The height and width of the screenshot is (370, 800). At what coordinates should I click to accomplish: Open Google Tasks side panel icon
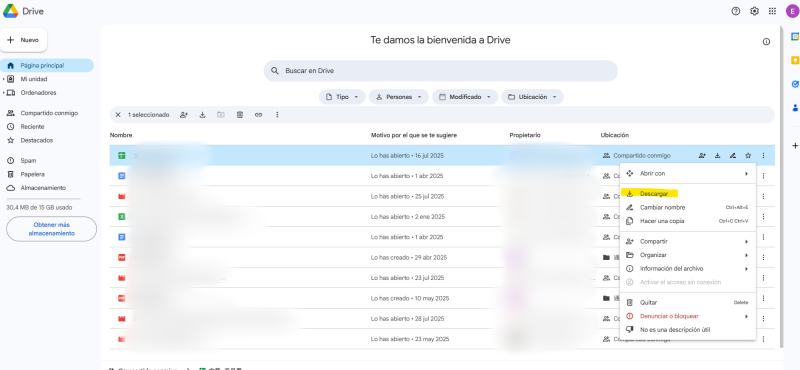794,84
